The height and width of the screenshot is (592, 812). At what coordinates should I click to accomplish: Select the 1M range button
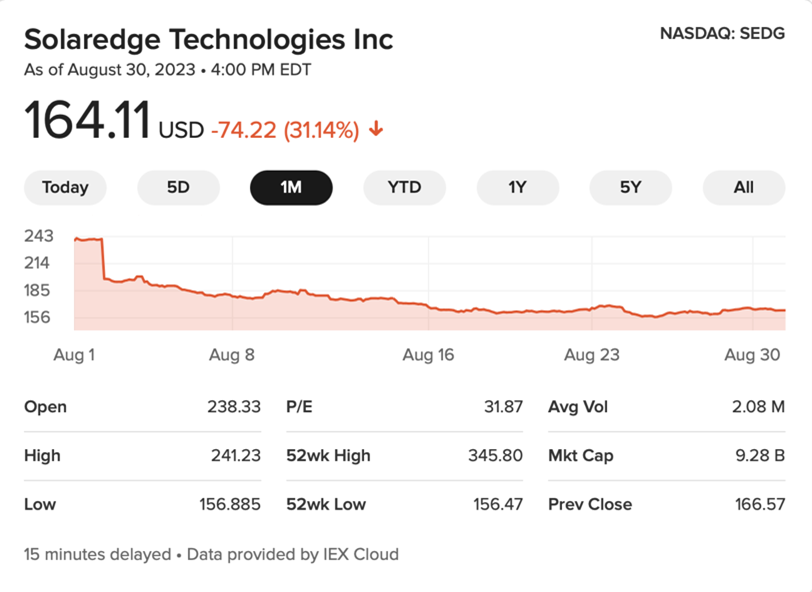coord(291,187)
